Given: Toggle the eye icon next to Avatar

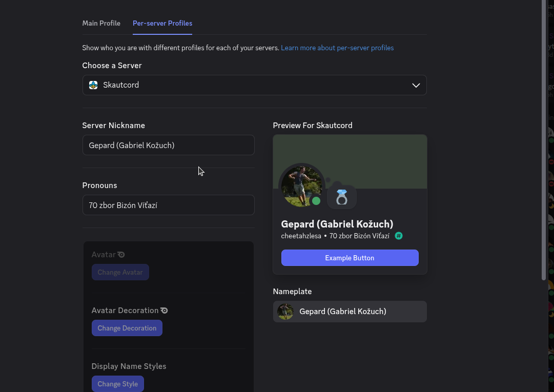Looking at the screenshot, I should click(121, 254).
